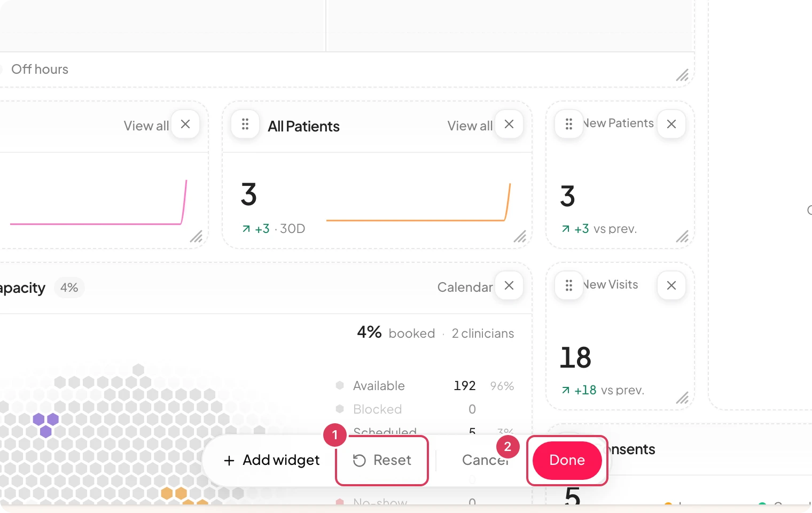Screen dimensions: 812x513
Task: Click the purple hexagons in capacity map
Action: coord(46,425)
